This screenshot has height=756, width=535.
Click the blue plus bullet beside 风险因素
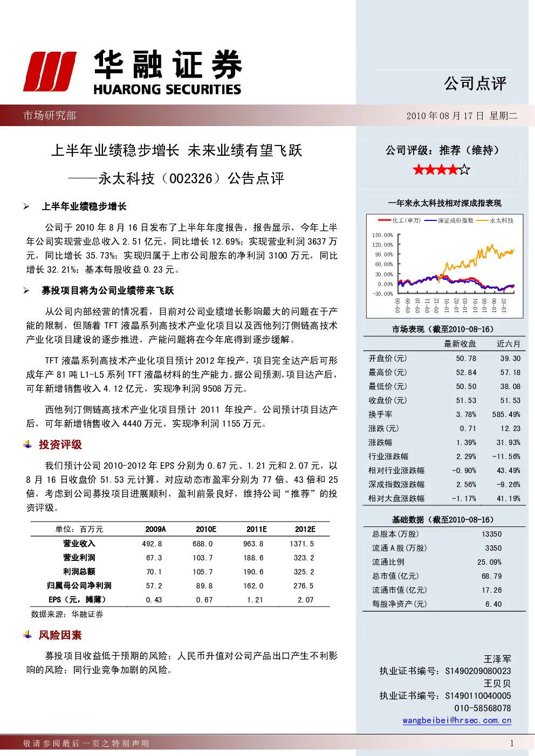(28, 635)
